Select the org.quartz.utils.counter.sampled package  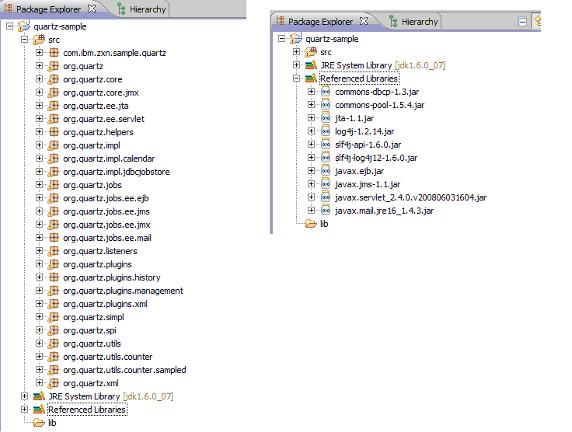pyautogui.click(x=124, y=370)
